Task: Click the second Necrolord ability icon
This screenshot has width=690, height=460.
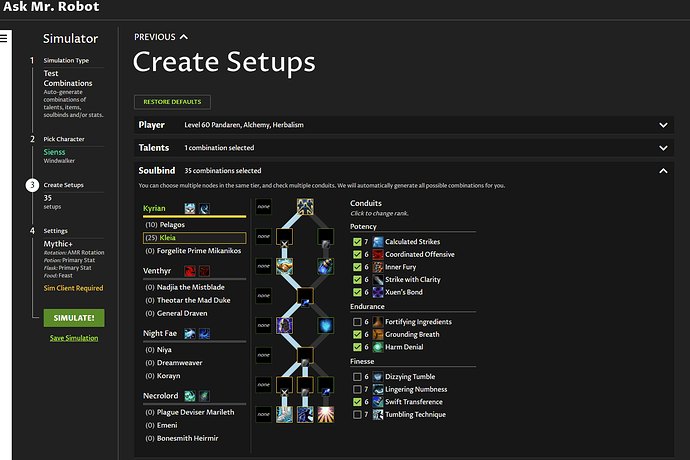Action: pyautogui.click(x=204, y=396)
